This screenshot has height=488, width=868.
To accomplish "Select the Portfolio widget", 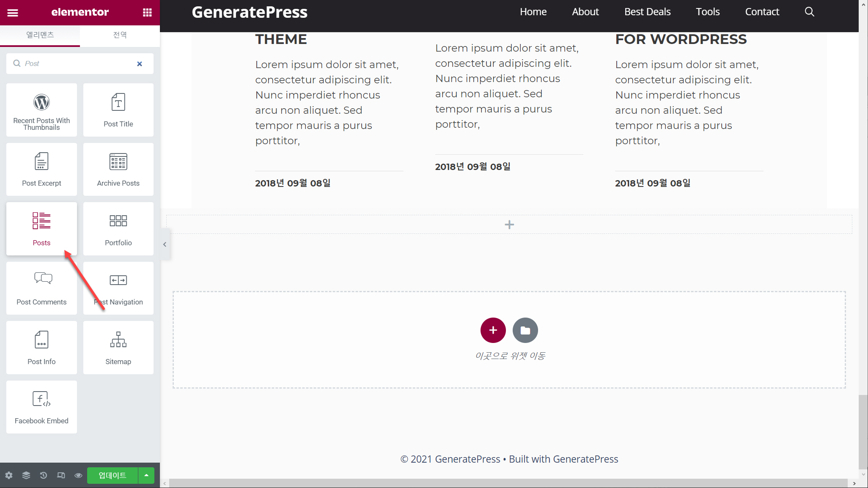I will [118, 229].
